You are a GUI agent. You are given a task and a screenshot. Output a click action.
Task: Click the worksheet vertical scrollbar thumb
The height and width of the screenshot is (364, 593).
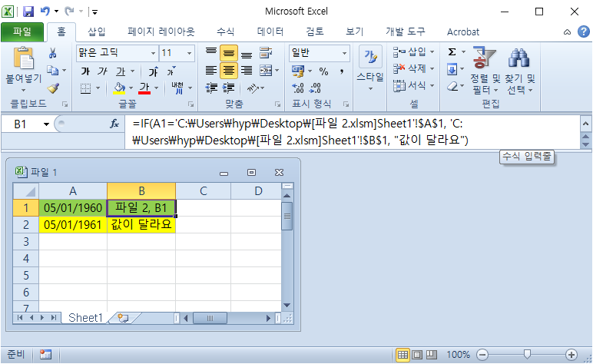[287, 216]
